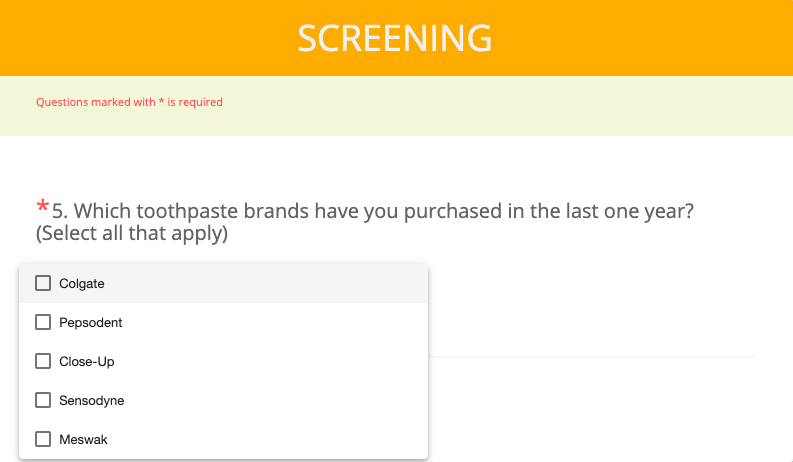The height and width of the screenshot is (462, 793).
Task: Click the Meswak option label
Action: [x=83, y=439]
